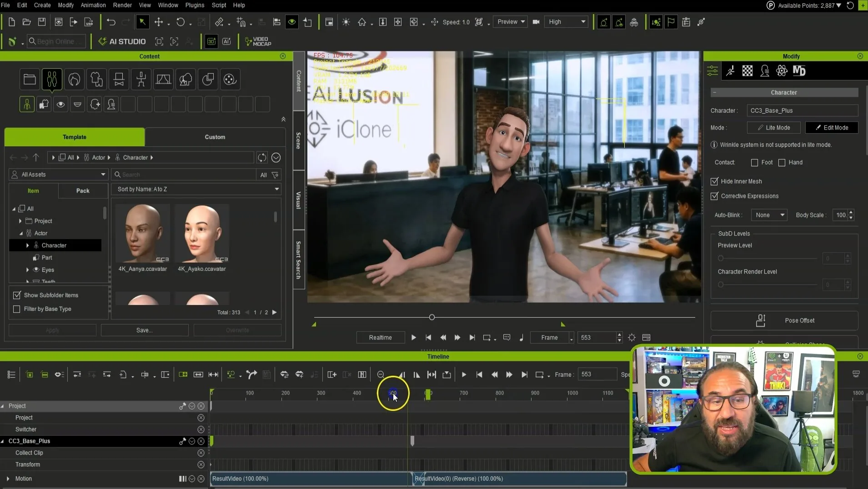Click the refresh icon in content path
This screenshot has width=868, height=489.
(262, 158)
